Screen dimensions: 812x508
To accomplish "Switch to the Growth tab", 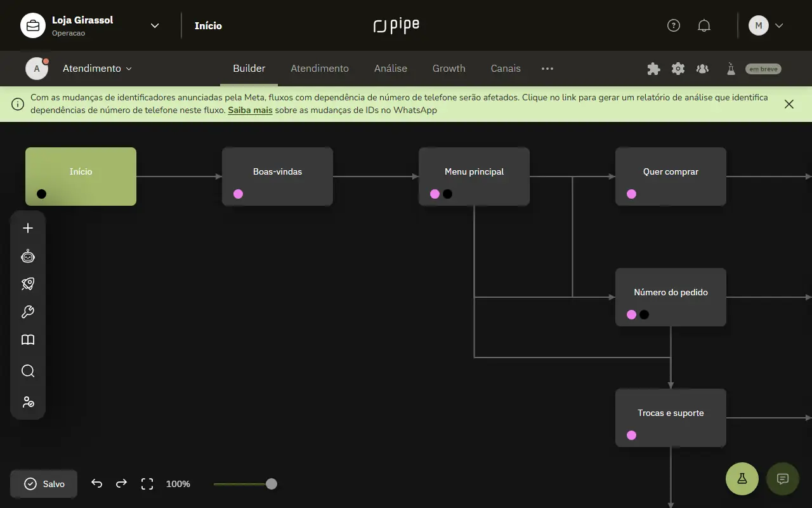I will click(449, 69).
